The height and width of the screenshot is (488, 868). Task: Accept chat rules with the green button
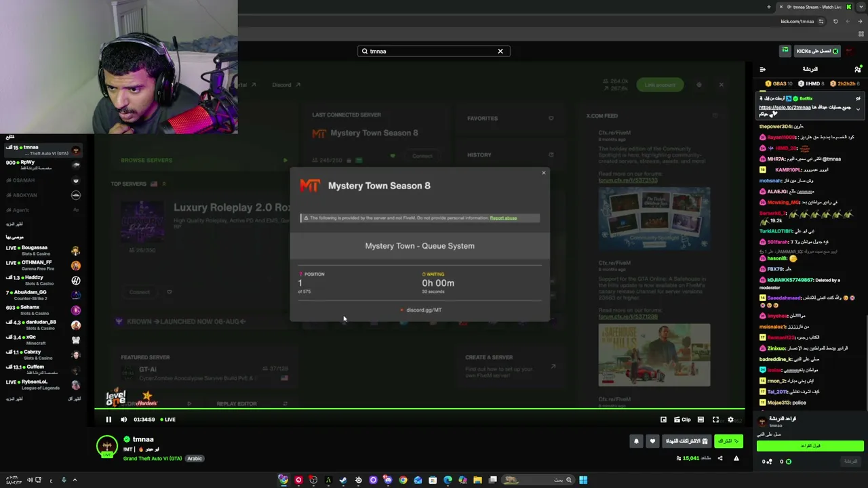(810, 446)
